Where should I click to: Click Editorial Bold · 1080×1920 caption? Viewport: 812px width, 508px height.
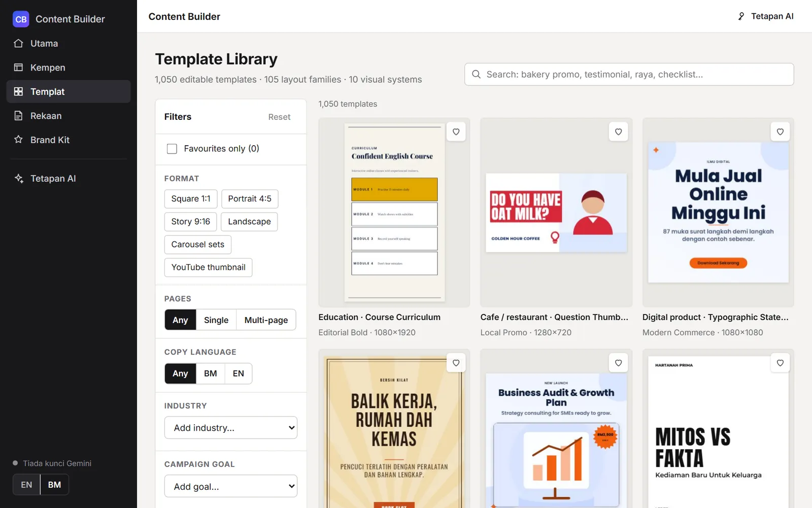coord(367,332)
